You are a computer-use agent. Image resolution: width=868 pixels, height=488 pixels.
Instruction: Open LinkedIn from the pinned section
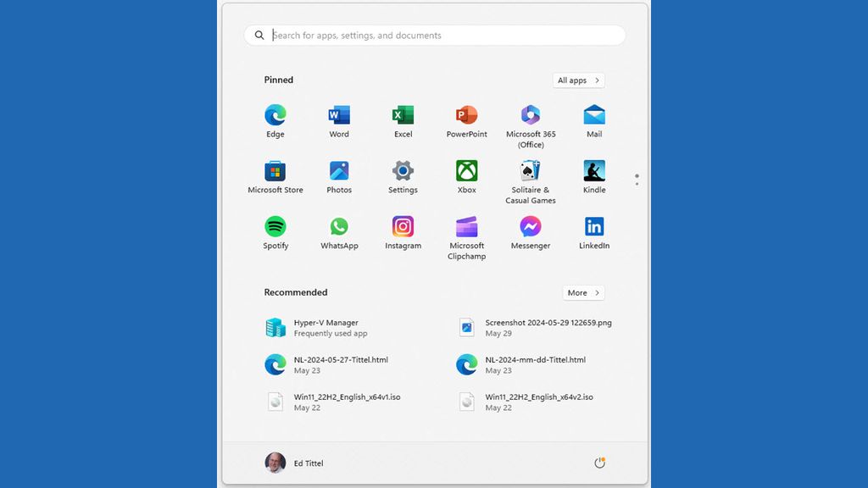[x=593, y=228]
